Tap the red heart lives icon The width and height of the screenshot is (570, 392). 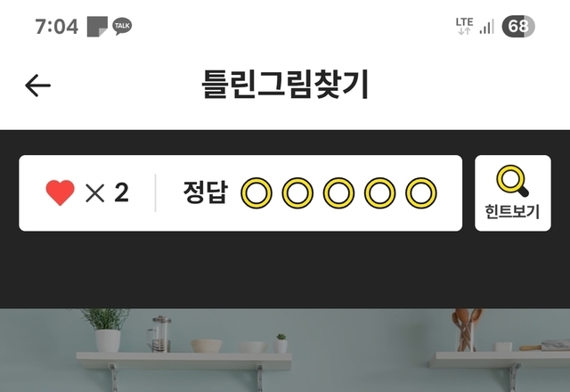(x=60, y=192)
